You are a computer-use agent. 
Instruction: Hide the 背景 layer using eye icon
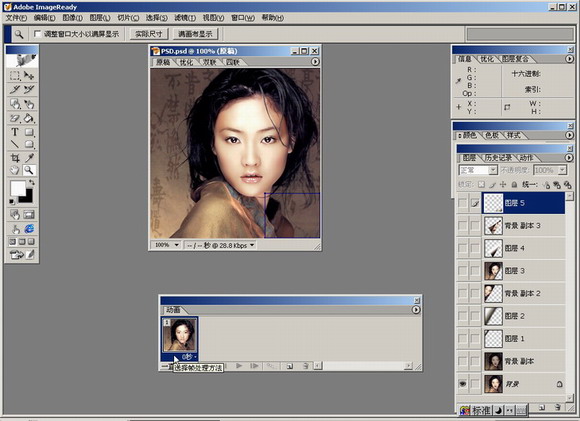463,384
